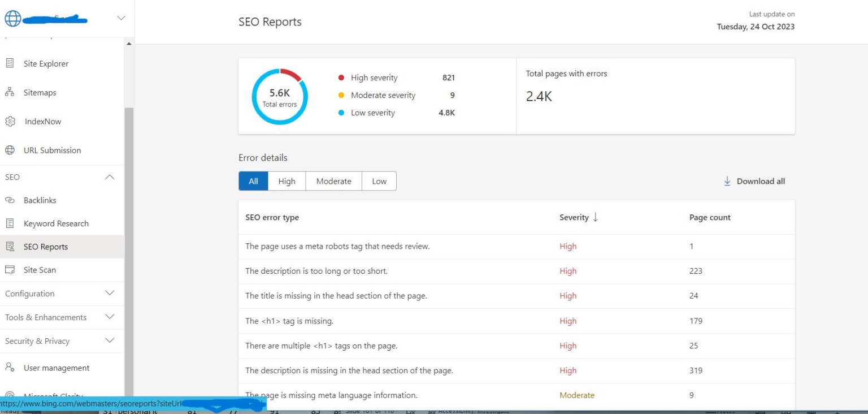Switch to the High severity tab
The image size is (868, 414).
click(x=287, y=181)
